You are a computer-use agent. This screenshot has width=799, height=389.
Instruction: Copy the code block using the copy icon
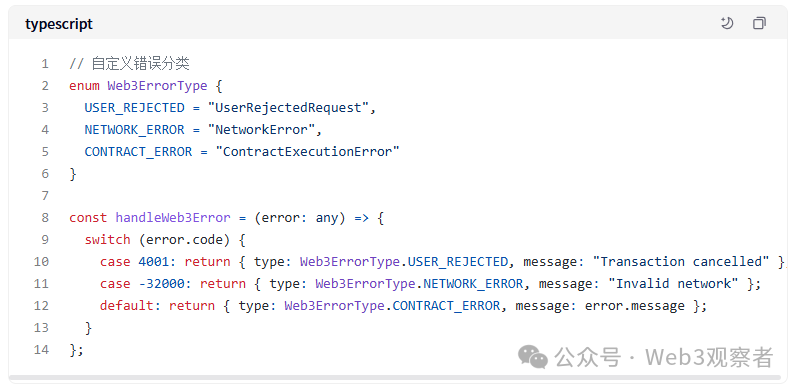[759, 23]
